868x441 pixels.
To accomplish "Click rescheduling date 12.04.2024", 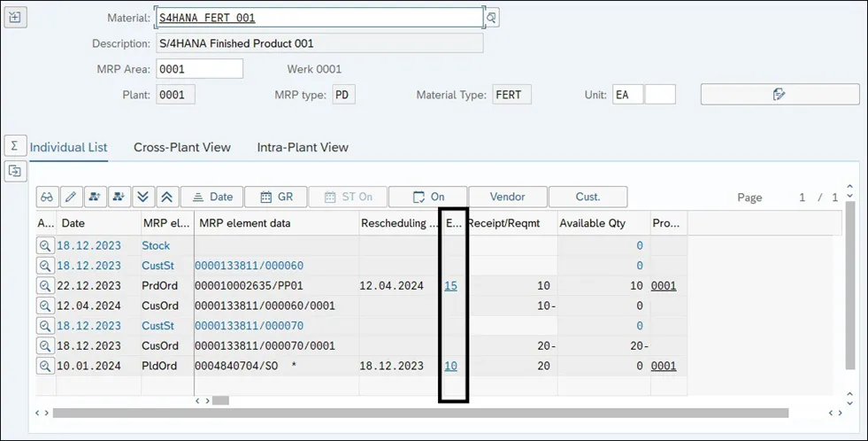I will [x=391, y=286].
